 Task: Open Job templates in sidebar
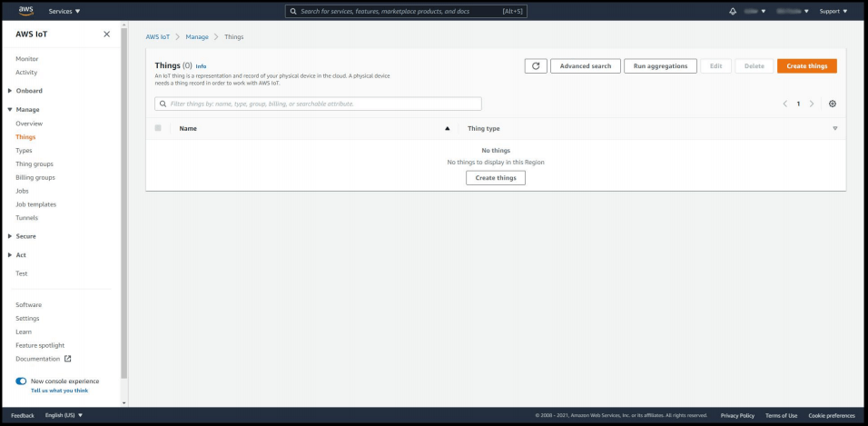pos(36,204)
